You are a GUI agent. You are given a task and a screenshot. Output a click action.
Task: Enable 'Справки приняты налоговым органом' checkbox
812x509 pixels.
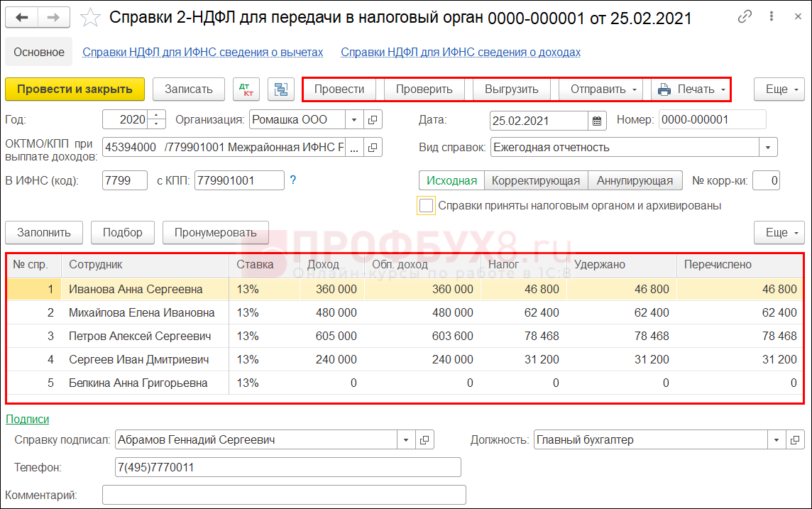click(427, 206)
